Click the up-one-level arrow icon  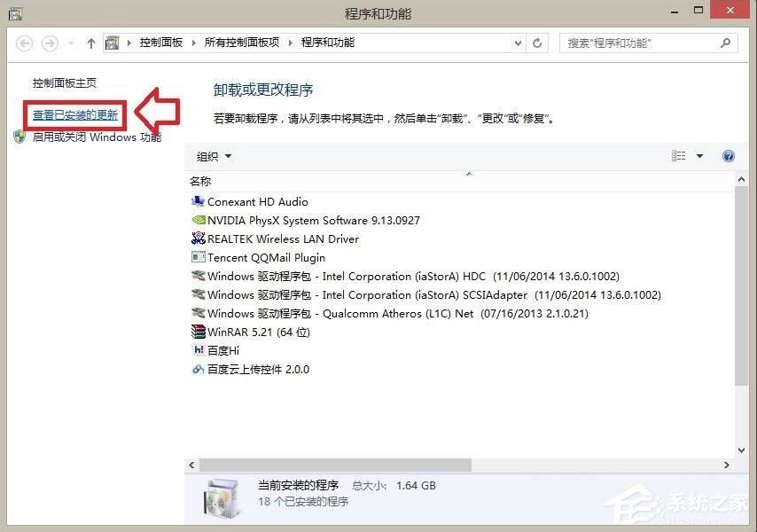[90, 43]
